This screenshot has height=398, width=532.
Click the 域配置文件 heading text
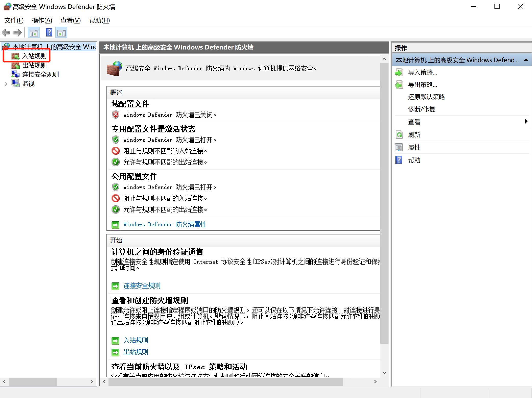130,104
